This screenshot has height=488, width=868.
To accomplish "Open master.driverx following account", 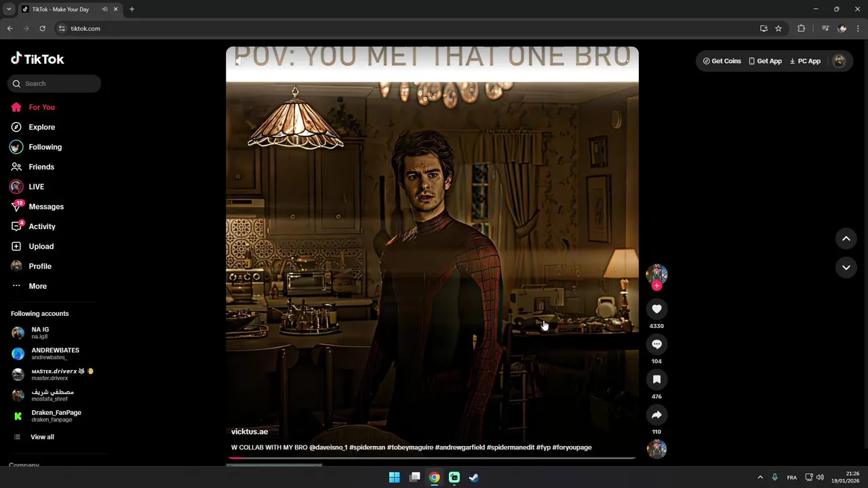I will (54, 374).
